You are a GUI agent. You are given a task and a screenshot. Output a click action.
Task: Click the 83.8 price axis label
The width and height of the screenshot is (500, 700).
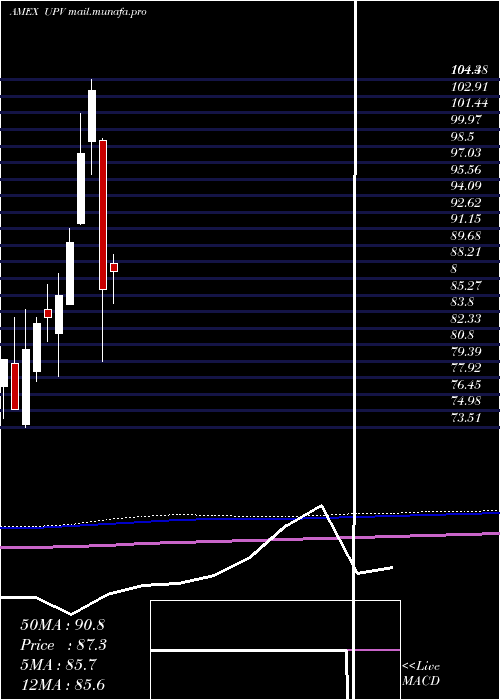coord(463,302)
